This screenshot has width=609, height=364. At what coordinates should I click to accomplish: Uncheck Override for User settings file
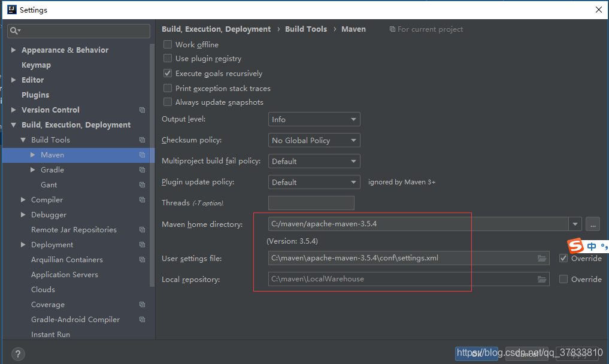click(563, 259)
